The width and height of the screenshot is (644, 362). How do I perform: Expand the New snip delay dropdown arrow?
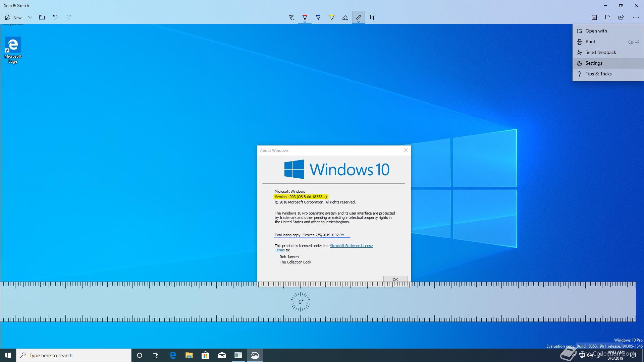pyautogui.click(x=30, y=17)
